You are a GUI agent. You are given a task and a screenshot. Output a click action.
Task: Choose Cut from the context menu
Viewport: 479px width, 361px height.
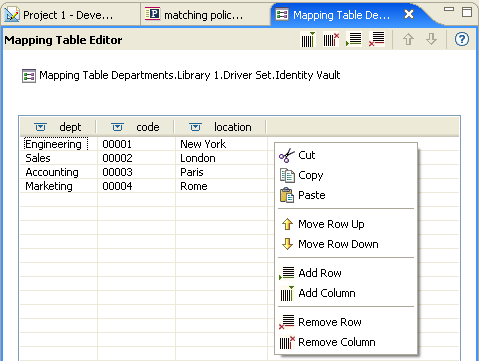(346, 155)
